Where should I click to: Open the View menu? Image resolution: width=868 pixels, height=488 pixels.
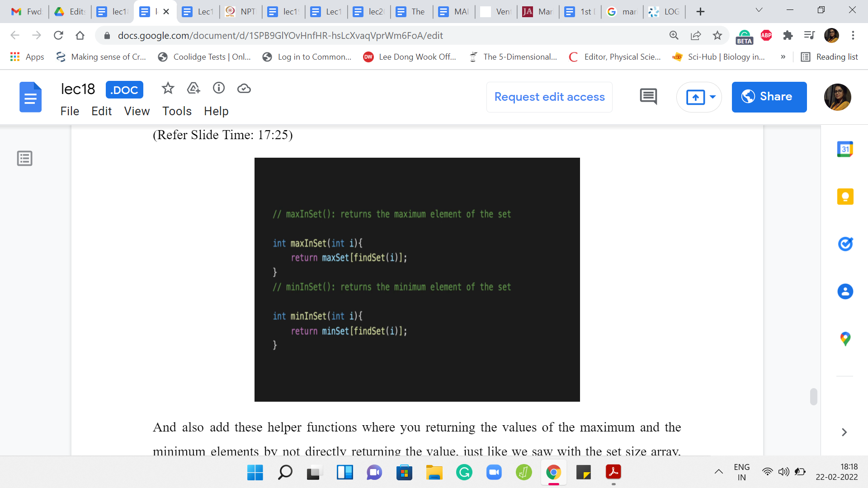click(137, 111)
